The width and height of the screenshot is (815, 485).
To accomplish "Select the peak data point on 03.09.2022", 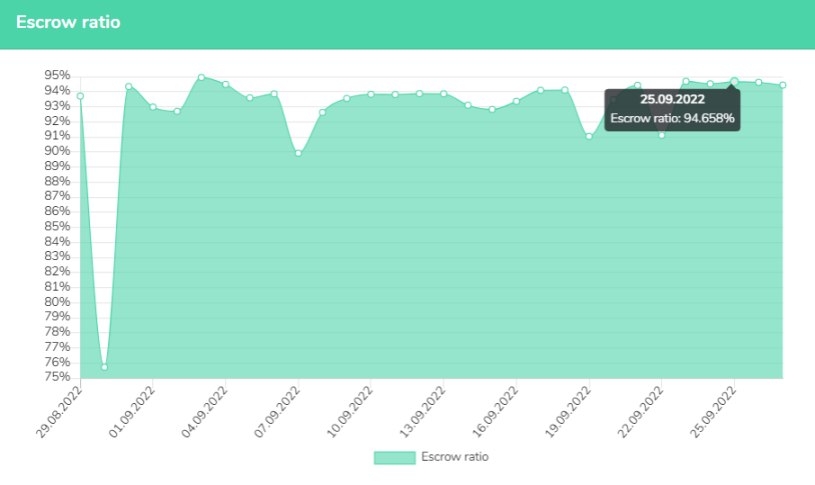I will pos(201,77).
